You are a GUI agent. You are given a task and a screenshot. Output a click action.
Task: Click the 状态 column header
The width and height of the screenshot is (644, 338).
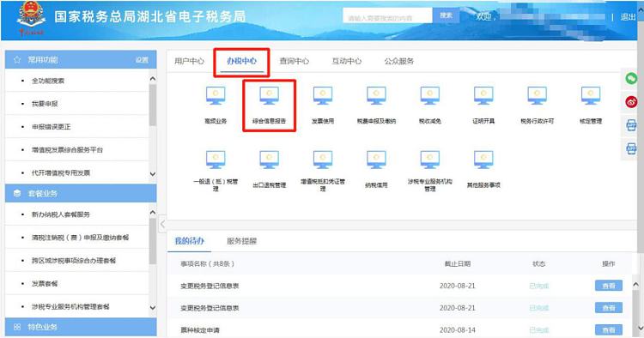(x=539, y=263)
